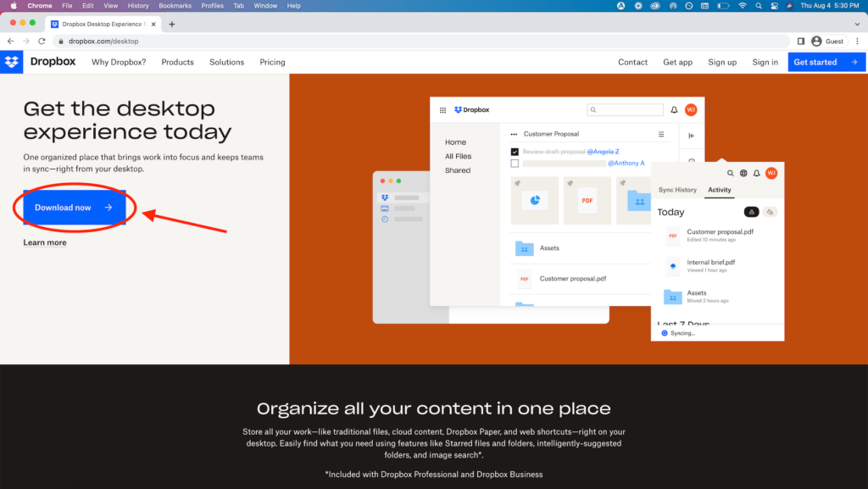Screen dimensions: 868x489
Task: Launch Siri from the menu bar
Action: [x=789, y=6]
